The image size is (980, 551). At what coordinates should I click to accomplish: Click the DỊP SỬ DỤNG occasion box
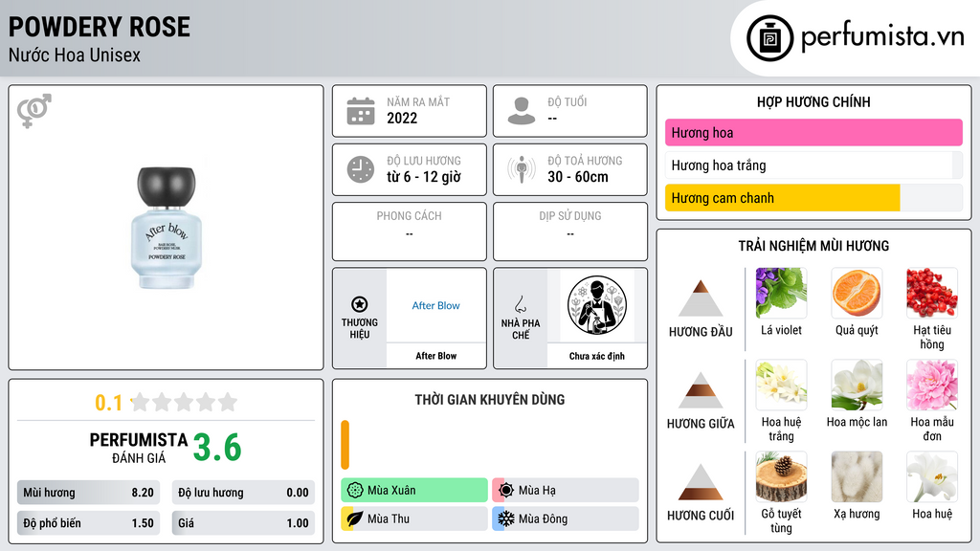coord(570,231)
